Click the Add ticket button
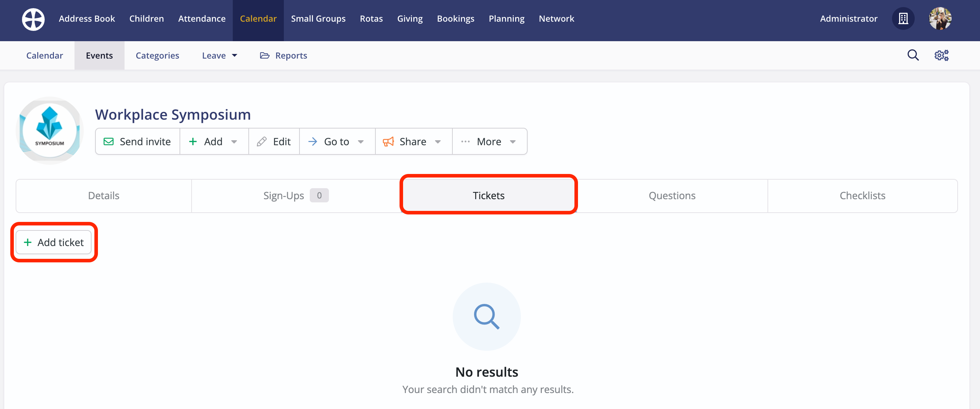The image size is (980, 409). pos(54,242)
